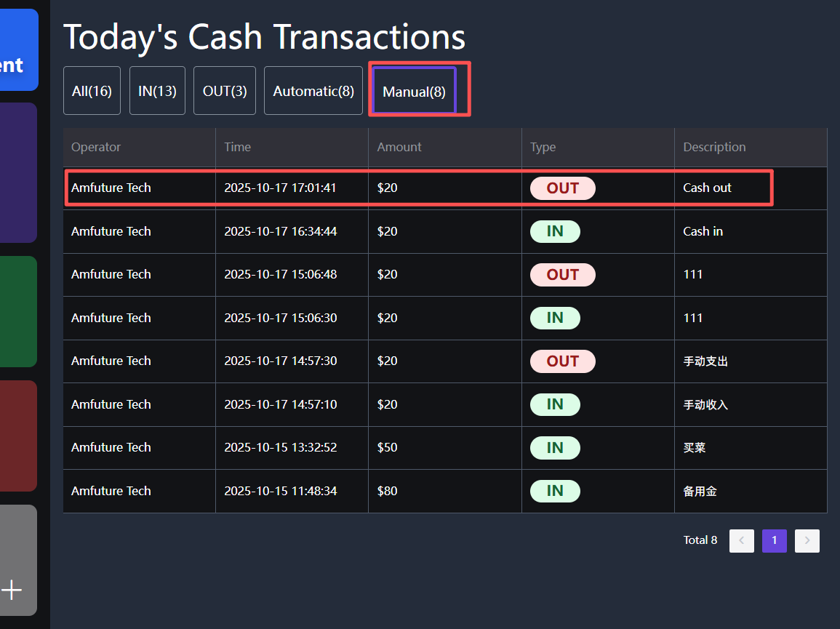Switch to Automatic(8) tab
The height and width of the screenshot is (629, 840).
click(x=313, y=91)
